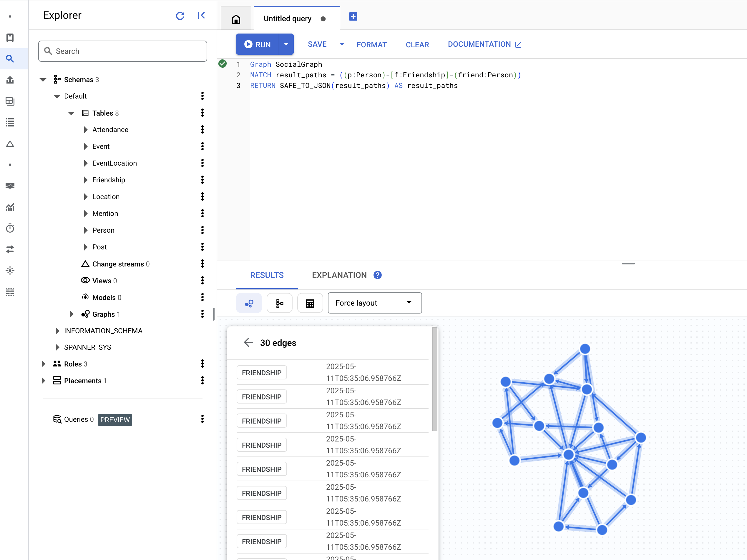Select the graph visualization view

(249, 303)
